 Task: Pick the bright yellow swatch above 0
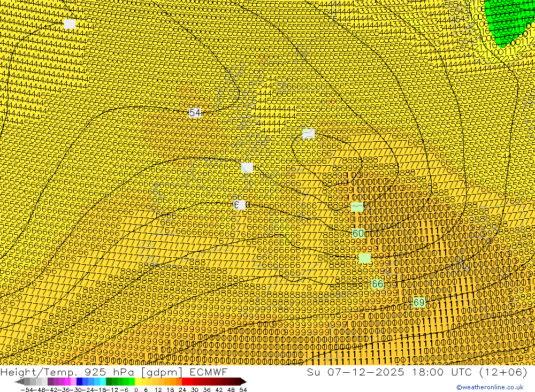pyautogui.click(x=138, y=381)
